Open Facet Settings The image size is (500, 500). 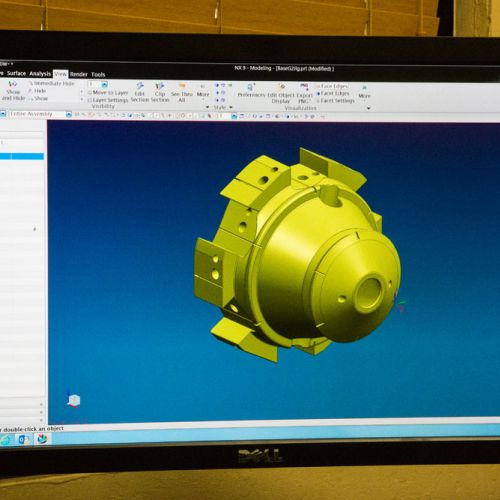335,101
